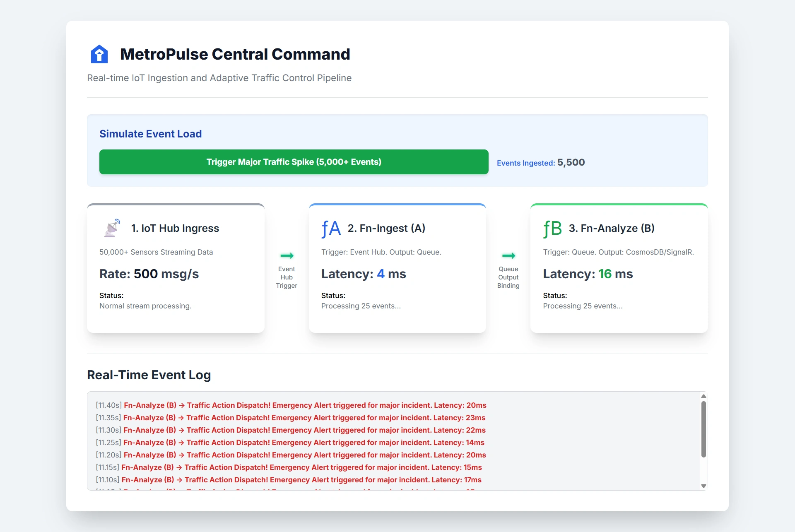
Task: Click the Latency 16 ms value
Action: [x=588, y=274]
